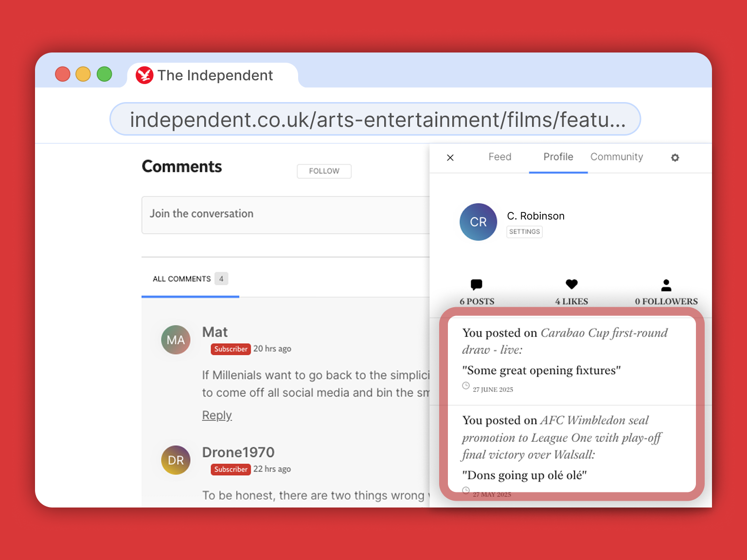Image resolution: width=747 pixels, height=560 pixels.
Task: Click the "20 hrs ago" timestamp
Action: (x=272, y=349)
